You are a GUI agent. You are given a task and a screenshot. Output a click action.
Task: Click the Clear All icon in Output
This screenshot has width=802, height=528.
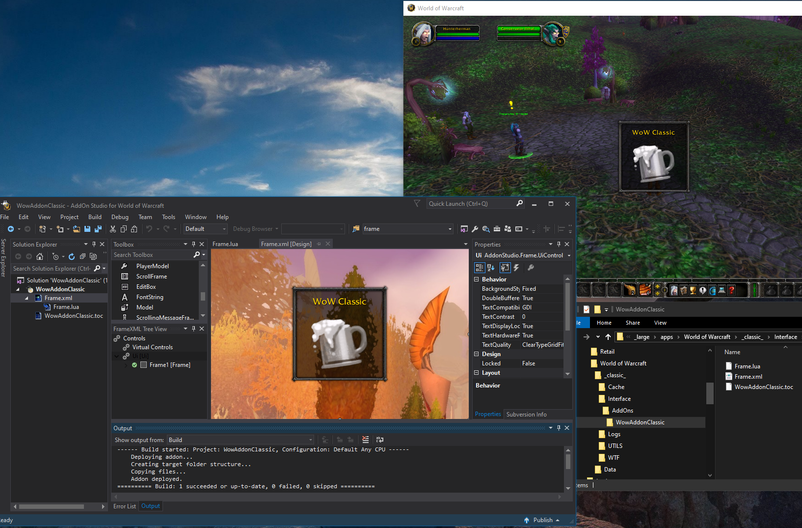(x=365, y=439)
